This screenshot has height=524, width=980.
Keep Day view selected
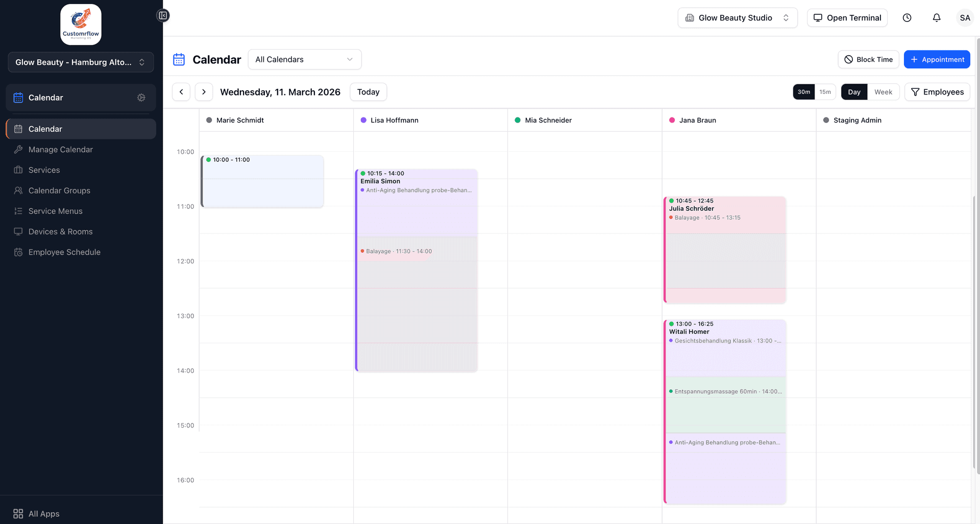[854, 92]
